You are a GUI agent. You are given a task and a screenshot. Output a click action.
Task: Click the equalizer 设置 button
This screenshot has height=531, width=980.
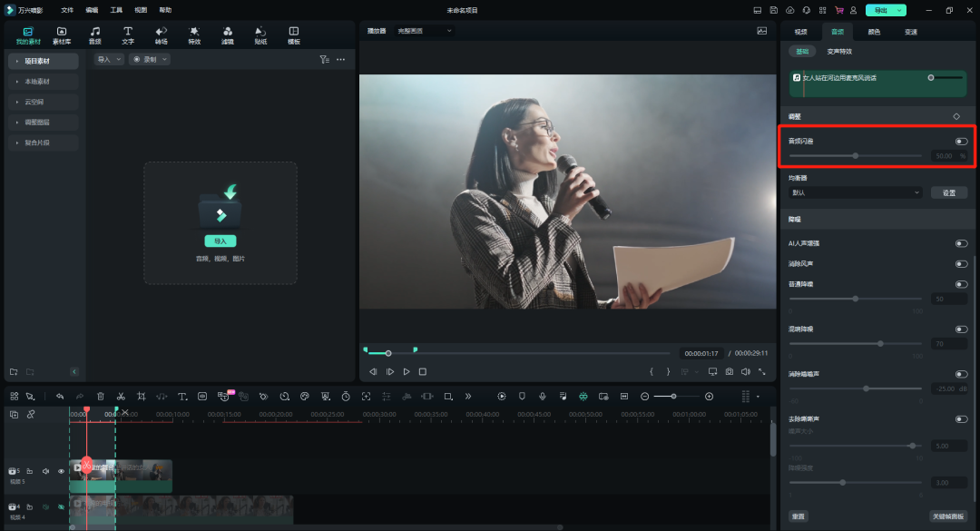coord(949,192)
